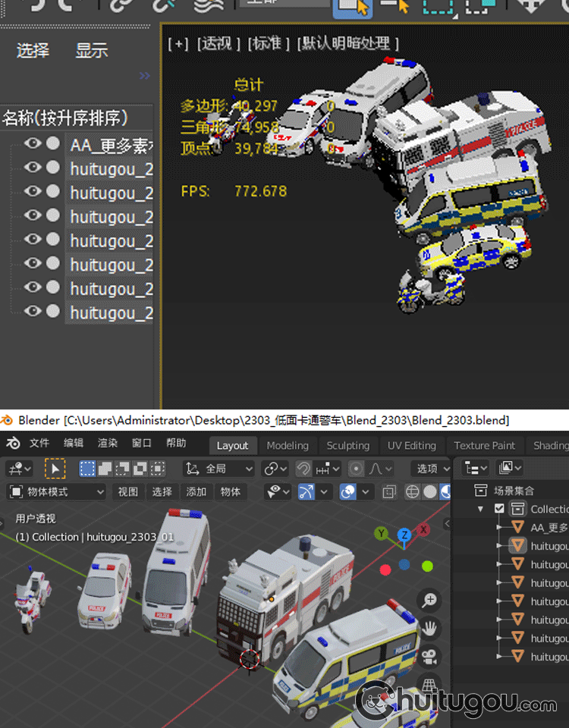
Task: Toggle the viewport gizmo display icon
Action: coord(307,491)
